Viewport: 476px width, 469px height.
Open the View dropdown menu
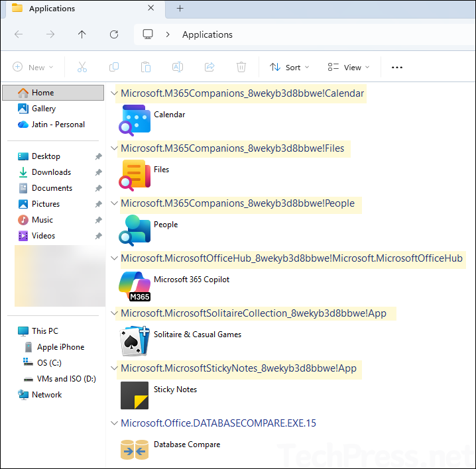coord(349,67)
